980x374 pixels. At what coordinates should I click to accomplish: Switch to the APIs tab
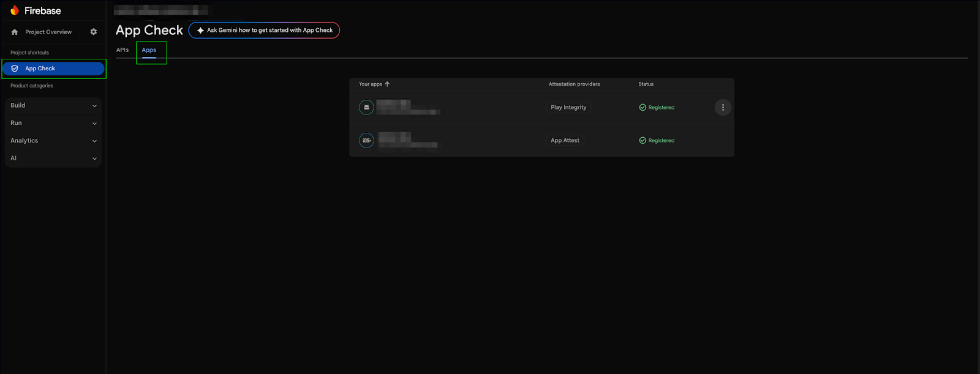tap(123, 50)
